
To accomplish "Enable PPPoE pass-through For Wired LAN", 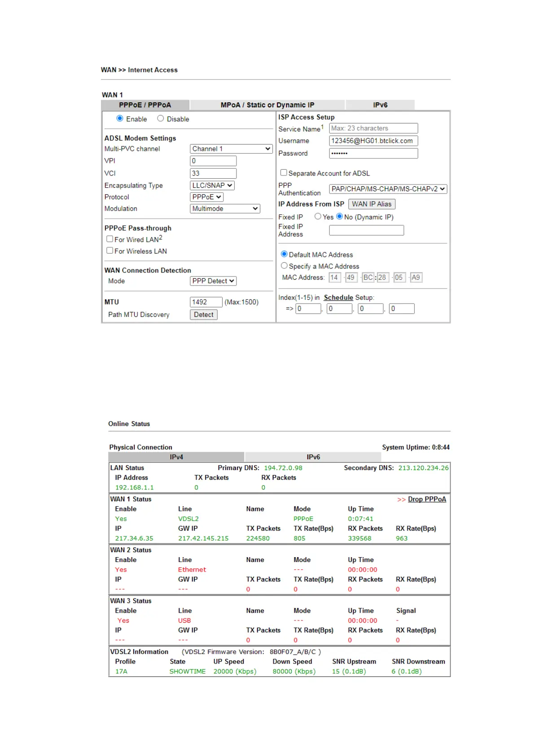I will click(109, 239).
